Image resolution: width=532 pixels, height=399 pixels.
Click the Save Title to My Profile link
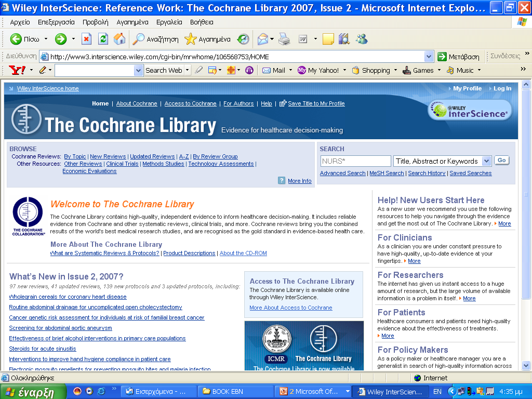[x=316, y=103]
